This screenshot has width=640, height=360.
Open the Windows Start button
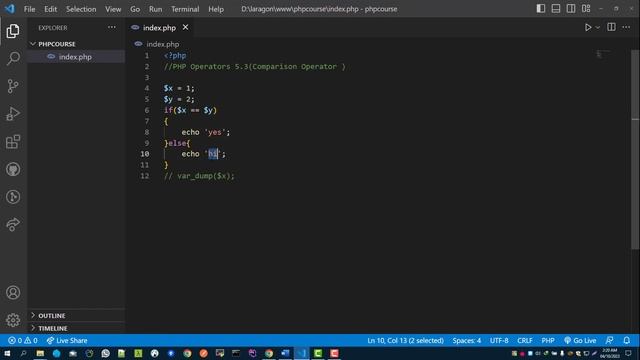[7, 353]
